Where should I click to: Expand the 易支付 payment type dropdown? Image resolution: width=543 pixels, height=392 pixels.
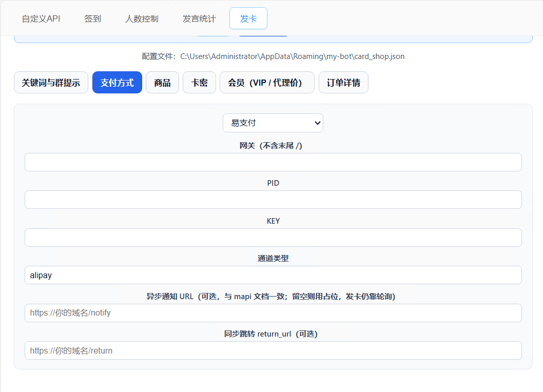coord(273,123)
